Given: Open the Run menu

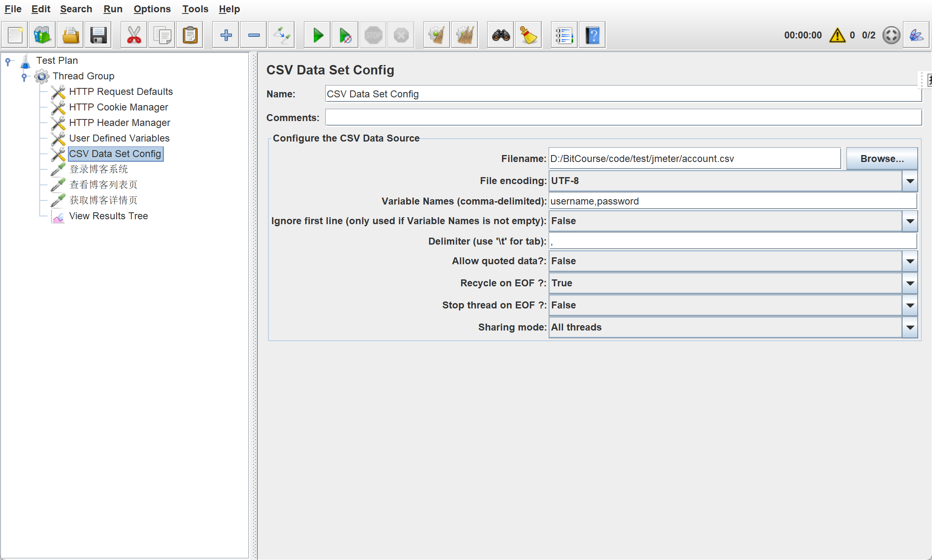Looking at the screenshot, I should [x=113, y=9].
